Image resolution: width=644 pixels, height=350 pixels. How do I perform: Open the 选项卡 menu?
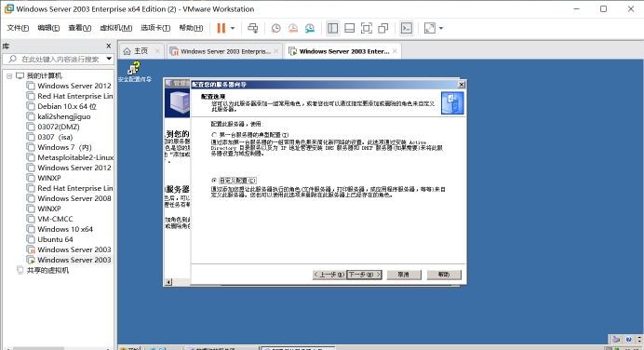(155, 28)
